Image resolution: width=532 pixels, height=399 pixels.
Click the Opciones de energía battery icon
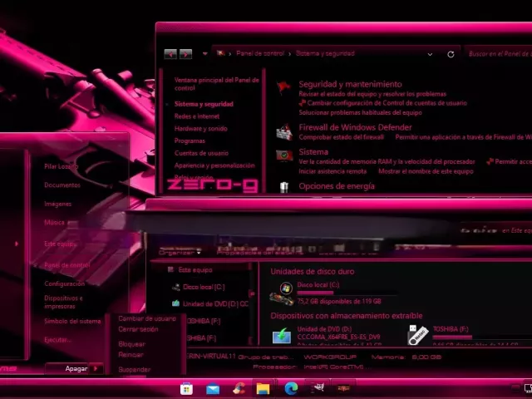(x=284, y=187)
